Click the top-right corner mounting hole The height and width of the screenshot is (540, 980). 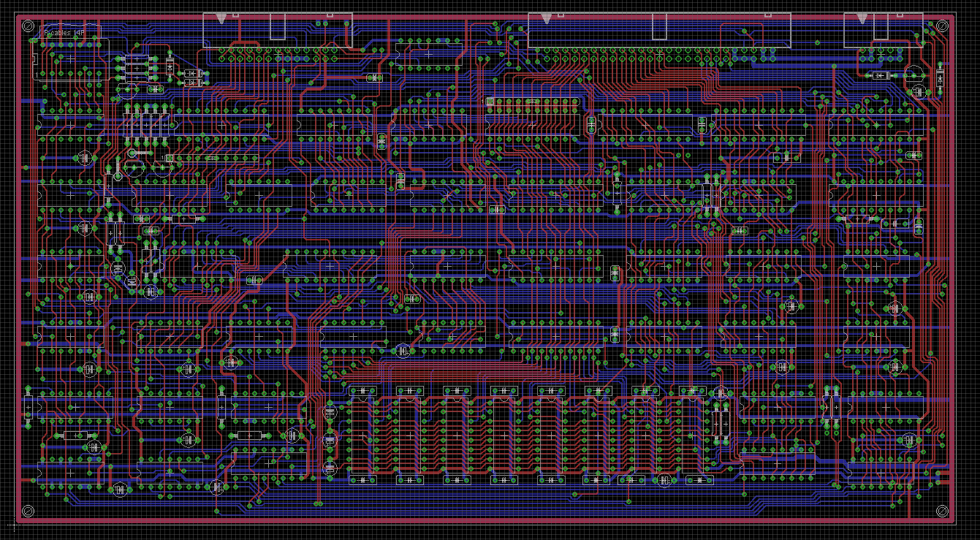point(942,26)
